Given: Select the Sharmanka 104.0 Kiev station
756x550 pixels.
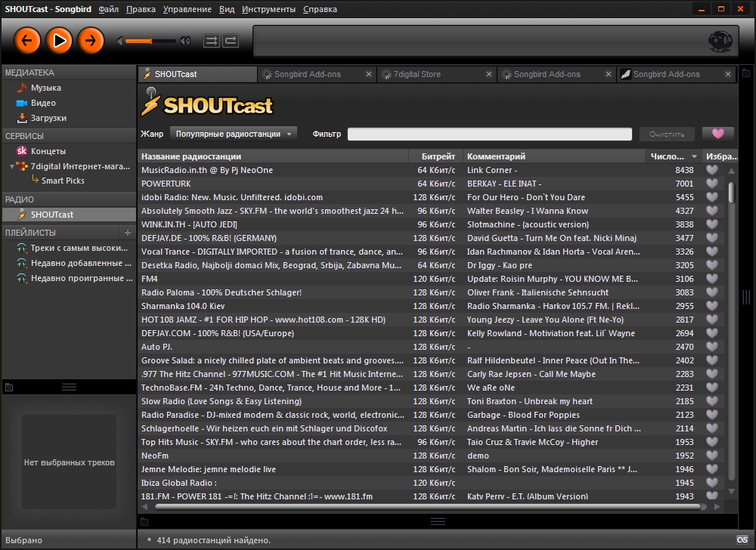Looking at the screenshot, I should pyautogui.click(x=432, y=306).
